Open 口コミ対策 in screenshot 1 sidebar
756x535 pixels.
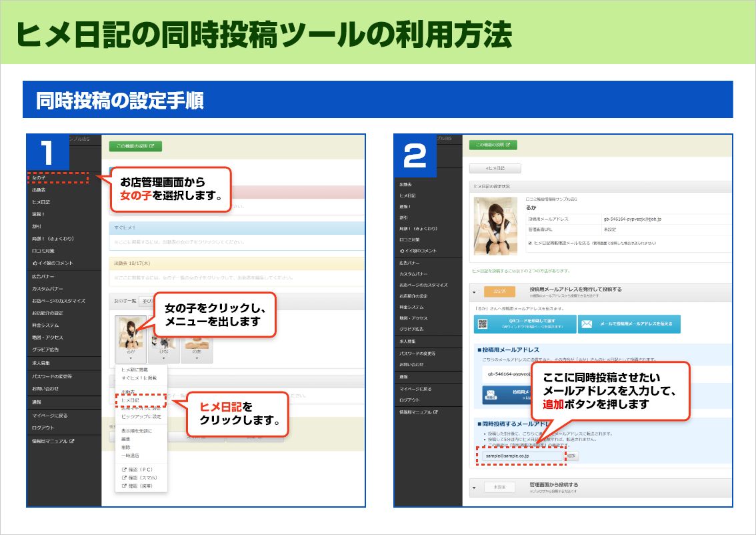(43, 251)
